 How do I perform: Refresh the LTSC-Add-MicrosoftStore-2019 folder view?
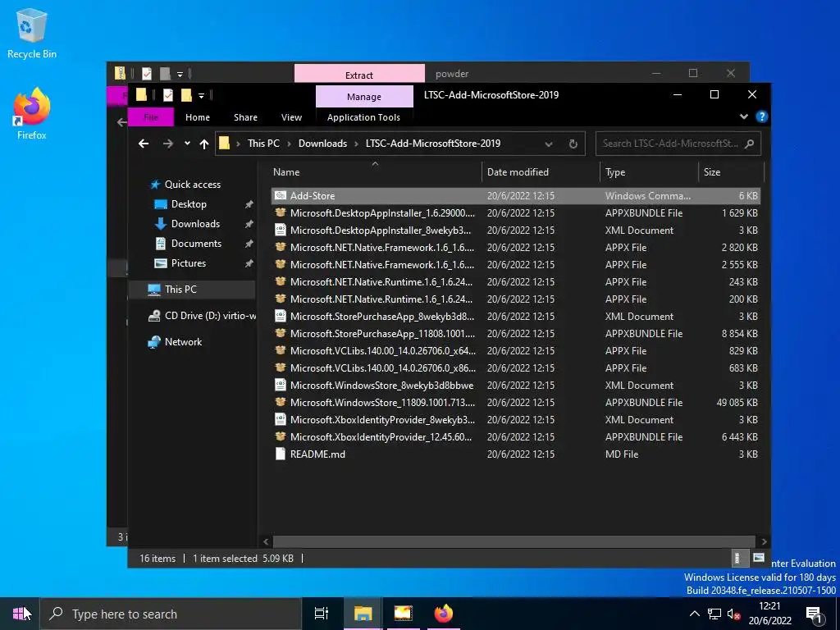click(x=573, y=144)
